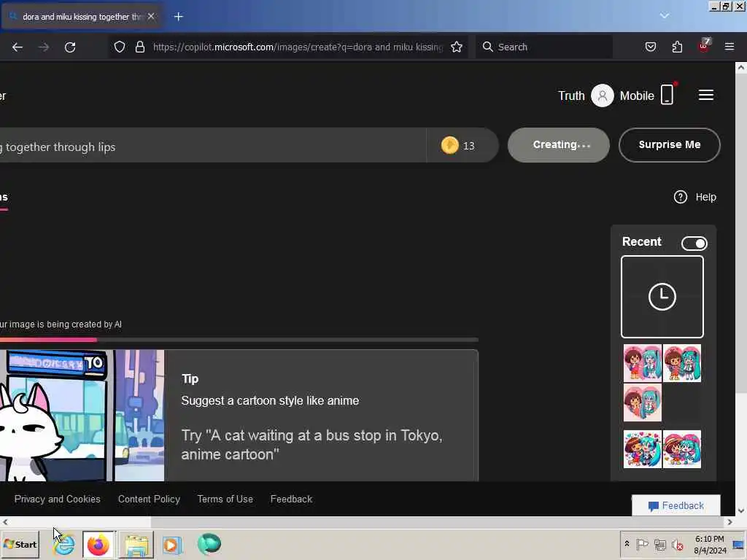Click the muted volume tray icon
Screen dimensions: 747x560
pyautogui.click(x=677, y=544)
